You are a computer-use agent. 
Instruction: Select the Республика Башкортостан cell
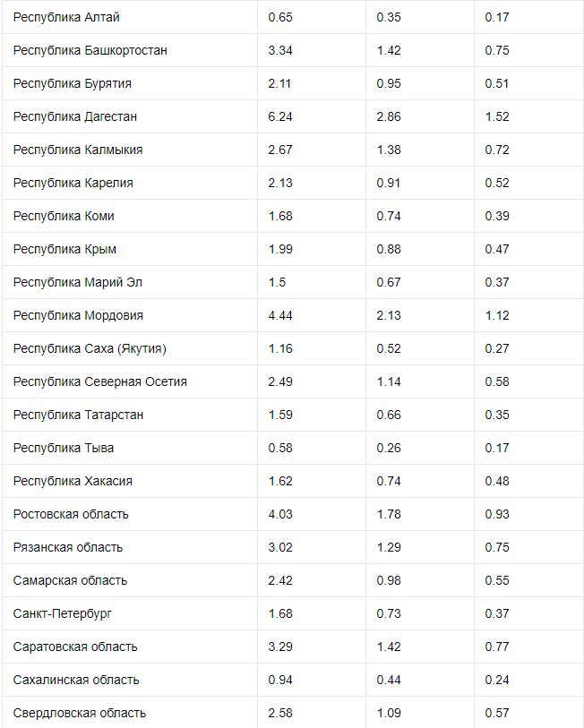pos(90,50)
